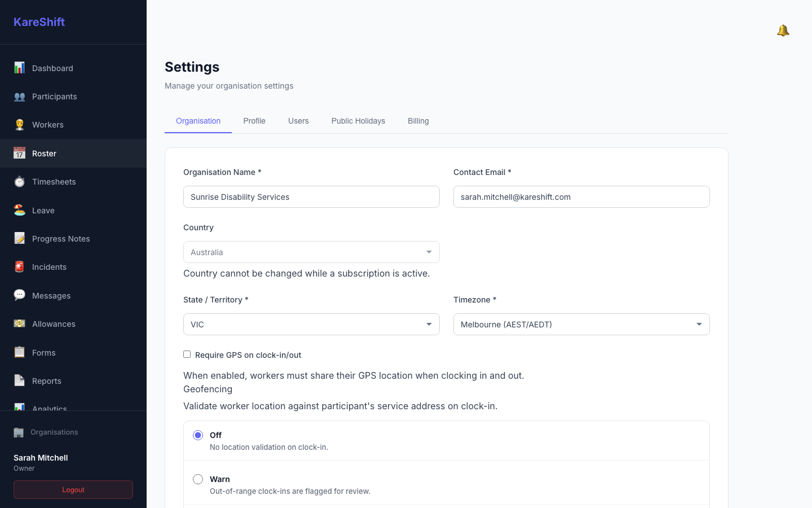Click the Workers person icon
The image size is (812, 508).
19,125
